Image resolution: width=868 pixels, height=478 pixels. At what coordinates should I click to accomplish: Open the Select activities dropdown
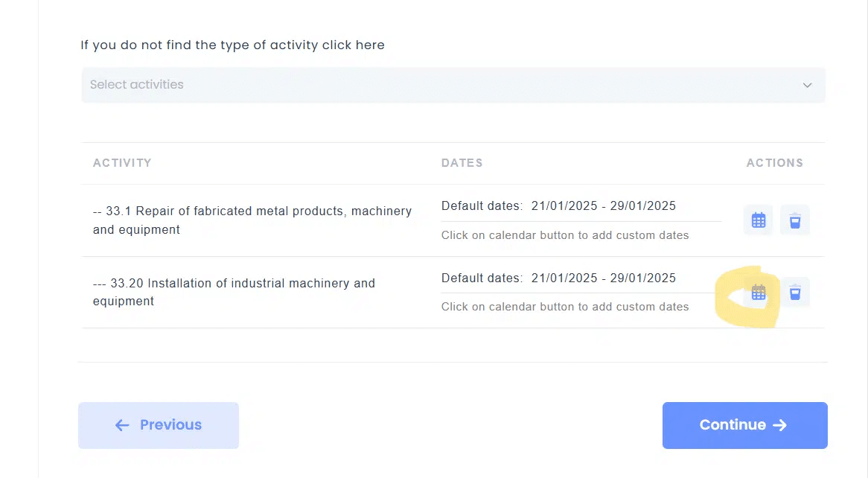pos(453,85)
